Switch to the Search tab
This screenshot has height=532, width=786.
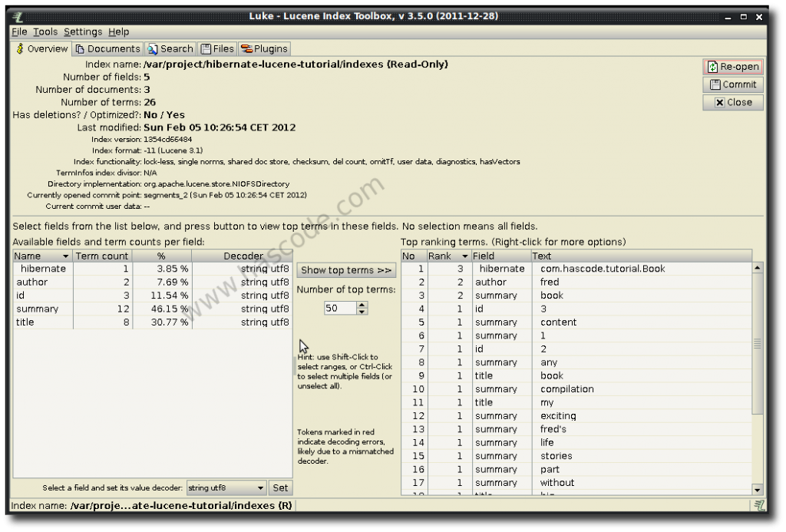coord(170,48)
